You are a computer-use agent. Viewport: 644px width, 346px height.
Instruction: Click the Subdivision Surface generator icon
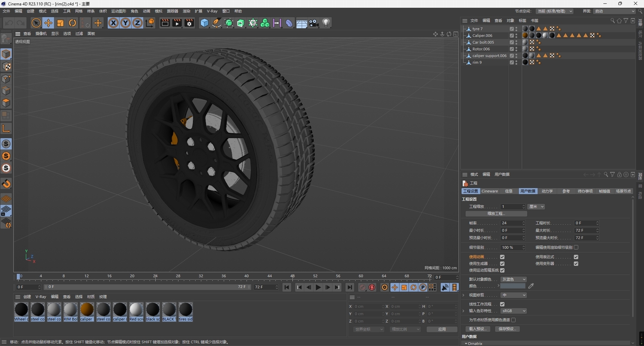point(229,23)
